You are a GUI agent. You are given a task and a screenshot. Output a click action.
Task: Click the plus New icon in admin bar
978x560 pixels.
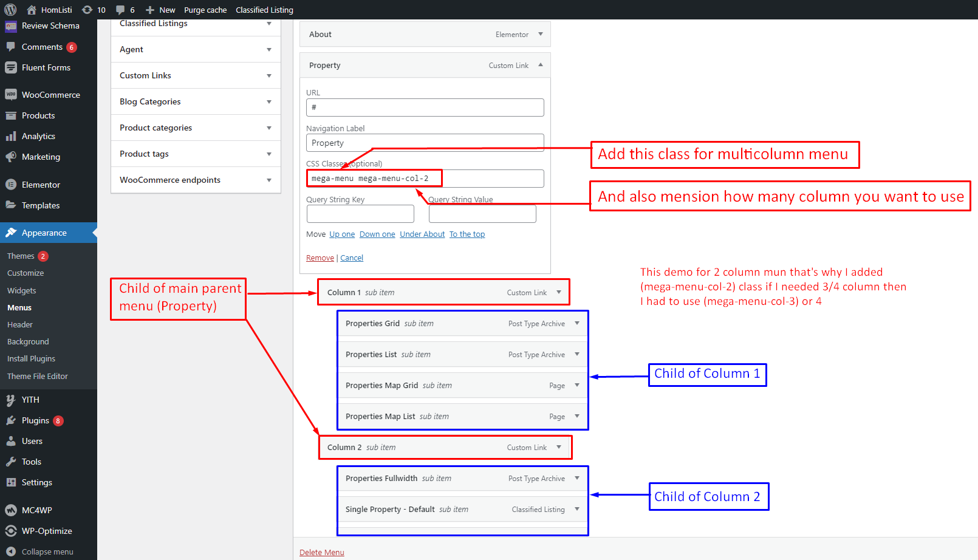coord(150,10)
